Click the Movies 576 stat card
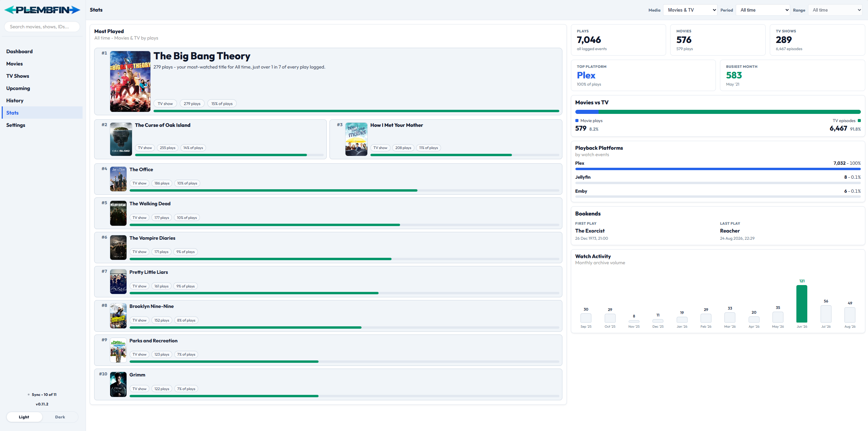 point(718,40)
